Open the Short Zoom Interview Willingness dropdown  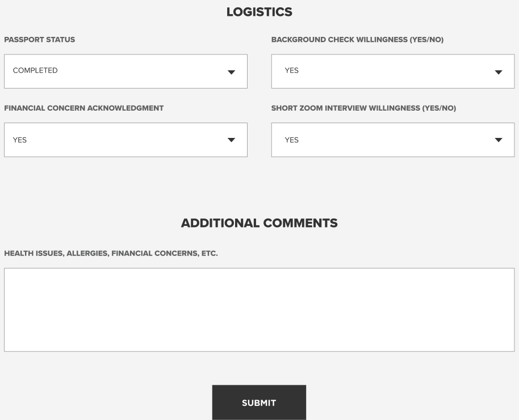[x=393, y=140]
